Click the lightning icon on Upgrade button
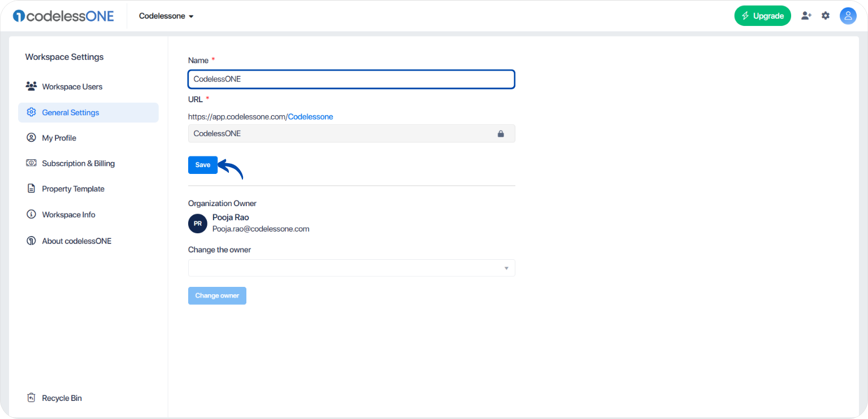The image size is (868, 419). pyautogui.click(x=746, y=16)
